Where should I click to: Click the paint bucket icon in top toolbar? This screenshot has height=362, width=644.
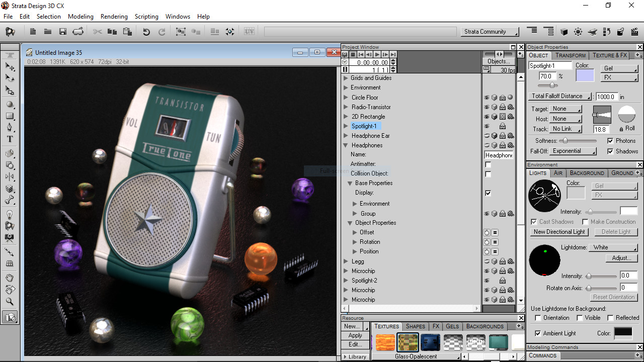coord(620,32)
